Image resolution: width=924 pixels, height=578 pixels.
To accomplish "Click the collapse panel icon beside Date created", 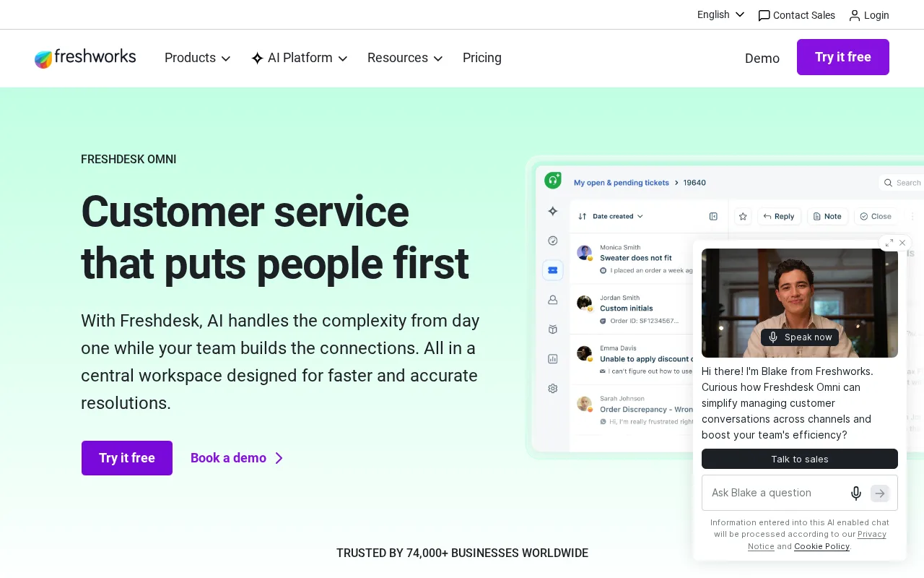I will 713,216.
